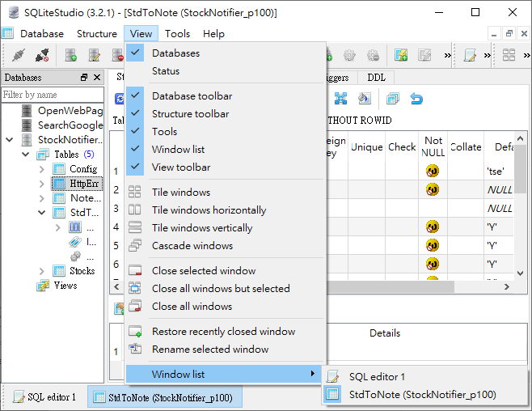The height and width of the screenshot is (411, 532).
Task: Click the add database icon
Action: click(x=70, y=55)
